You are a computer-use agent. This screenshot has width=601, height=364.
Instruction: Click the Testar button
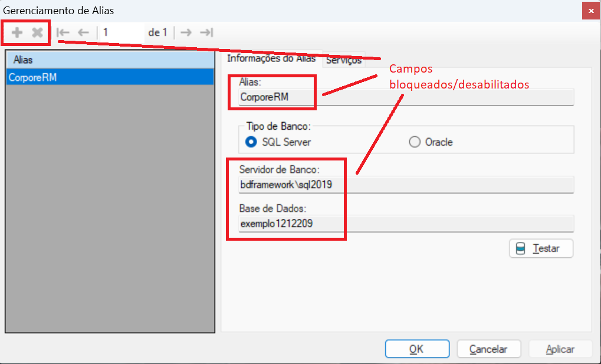[x=541, y=248]
